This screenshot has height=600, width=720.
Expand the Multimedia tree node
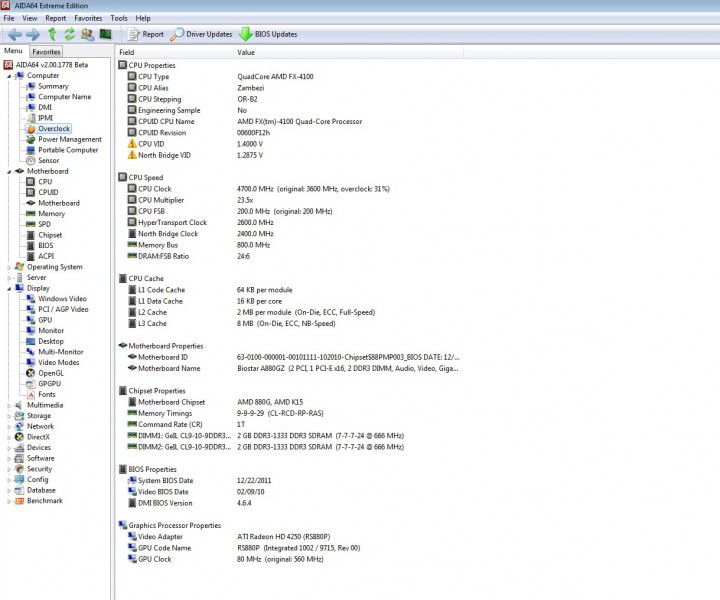pyautogui.click(x=9, y=405)
